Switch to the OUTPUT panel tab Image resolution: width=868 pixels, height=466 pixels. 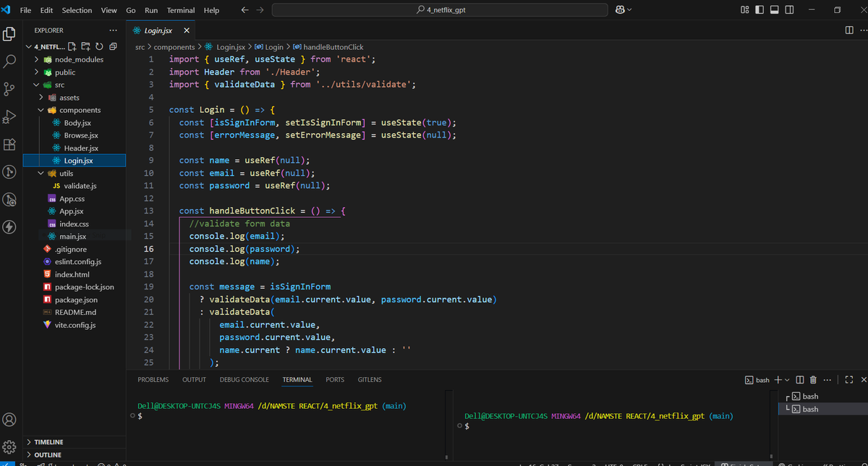[x=194, y=380]
